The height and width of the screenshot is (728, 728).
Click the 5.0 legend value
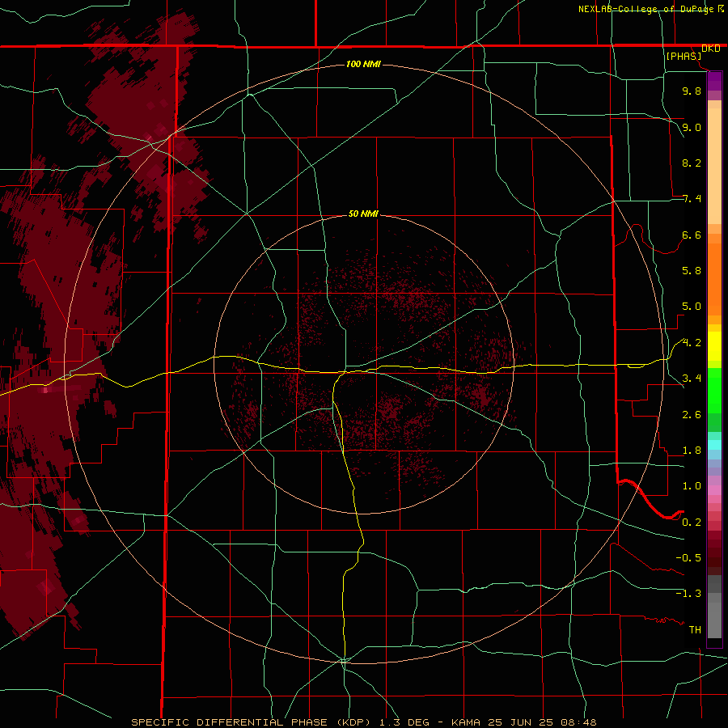[692, 307]
